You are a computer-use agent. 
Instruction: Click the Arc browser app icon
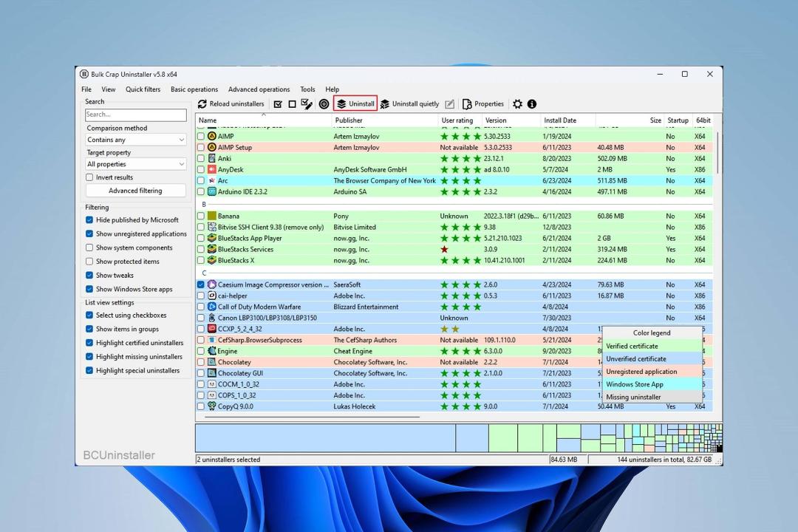pyautogui.click(x=212, y=181)
